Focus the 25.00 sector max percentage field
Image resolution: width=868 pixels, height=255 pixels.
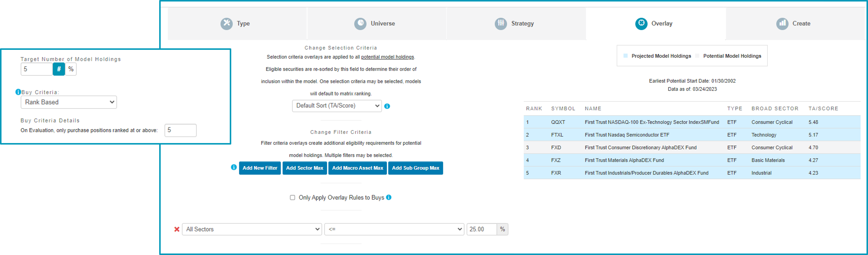(482, 229)
